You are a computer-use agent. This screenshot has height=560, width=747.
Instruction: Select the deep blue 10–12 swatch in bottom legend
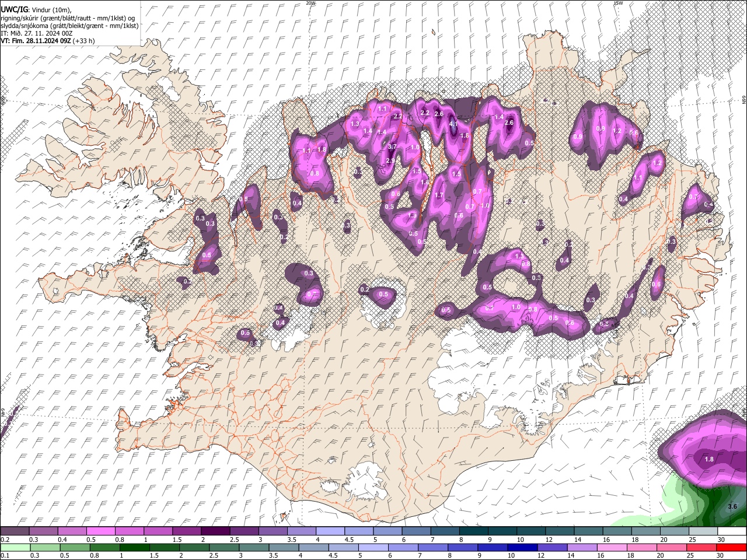522,548
